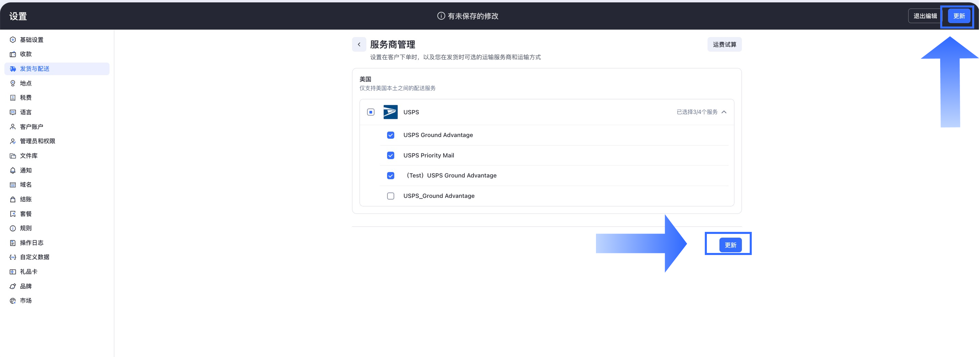Click the payments wallet icon in sidebar
Image resolution: width=980 pixels, height=357 pixels.
13,54
